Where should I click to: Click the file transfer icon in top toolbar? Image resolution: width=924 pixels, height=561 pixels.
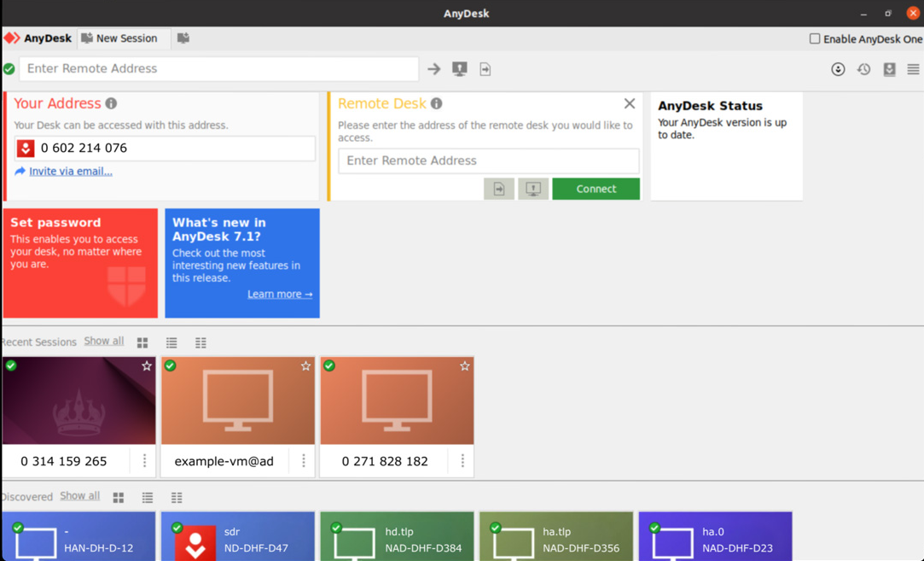tap(485, 69)
